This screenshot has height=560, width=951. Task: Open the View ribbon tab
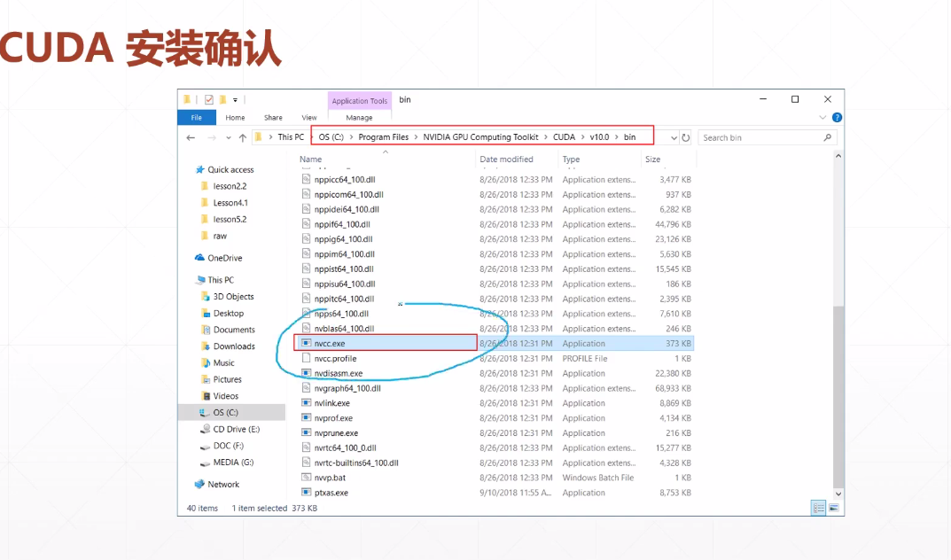[309, 118]
